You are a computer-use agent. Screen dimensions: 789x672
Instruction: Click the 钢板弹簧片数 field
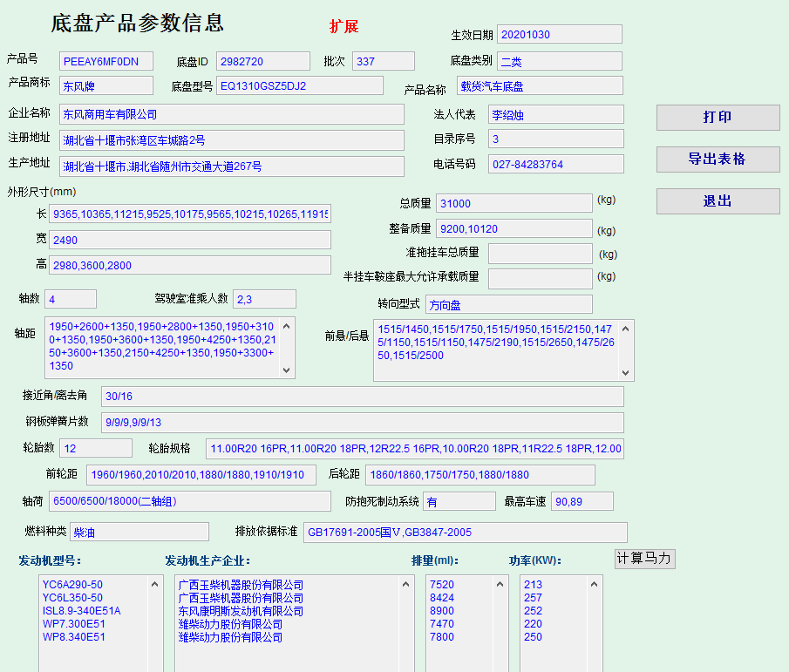[363, 423]
